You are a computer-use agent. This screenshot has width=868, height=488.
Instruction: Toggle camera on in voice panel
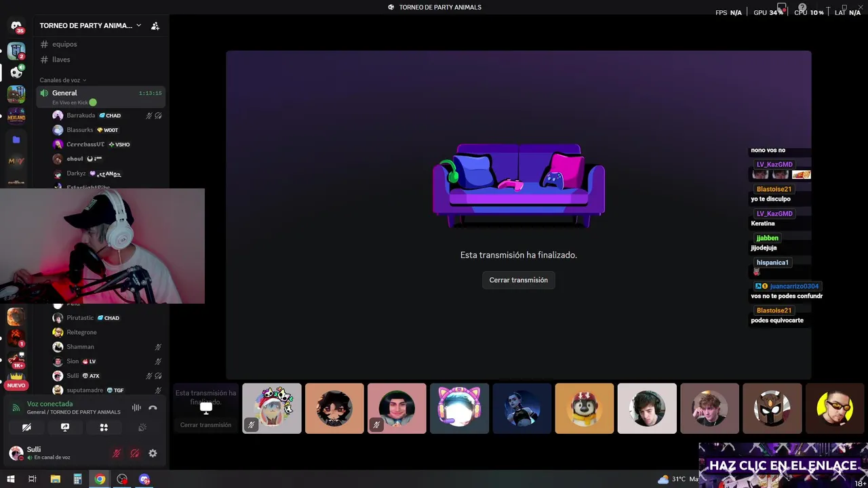26,428
